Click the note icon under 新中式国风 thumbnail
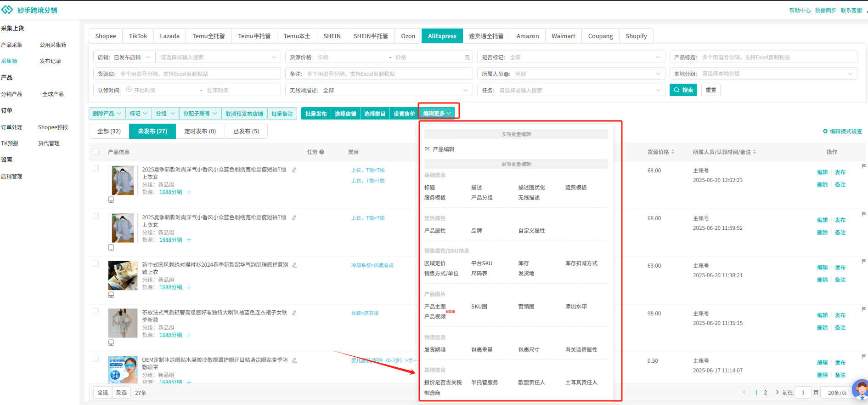 point(111,295)
